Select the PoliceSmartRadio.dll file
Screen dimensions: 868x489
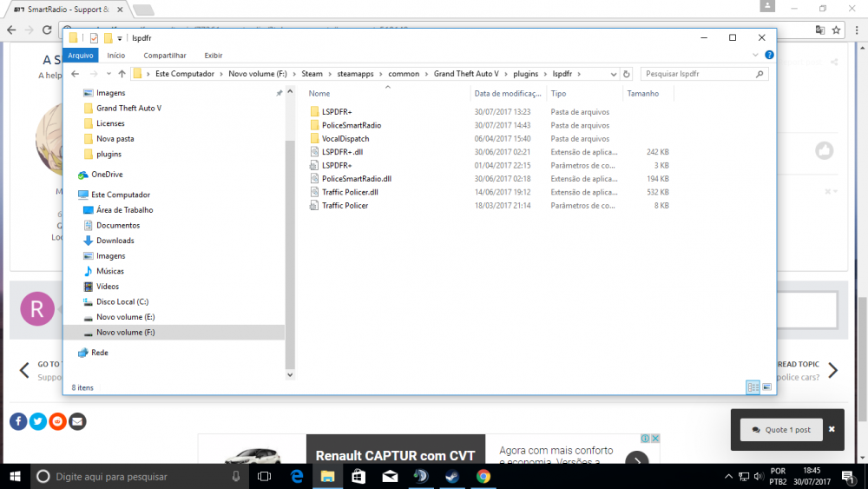[357, 178]
